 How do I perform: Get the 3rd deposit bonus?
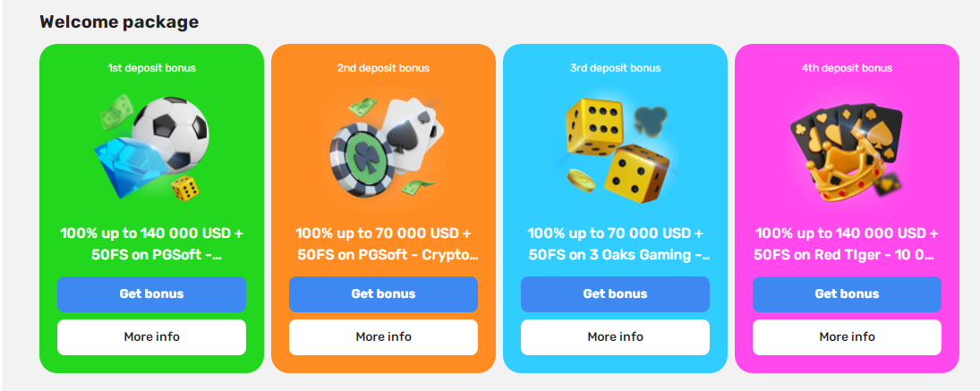click(x=615, y=293)
